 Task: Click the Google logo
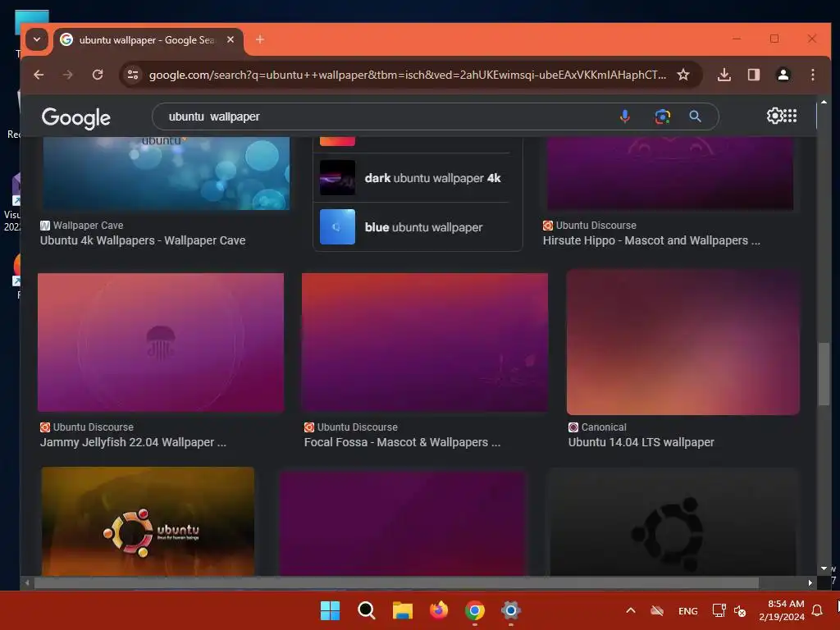(76, 118)
